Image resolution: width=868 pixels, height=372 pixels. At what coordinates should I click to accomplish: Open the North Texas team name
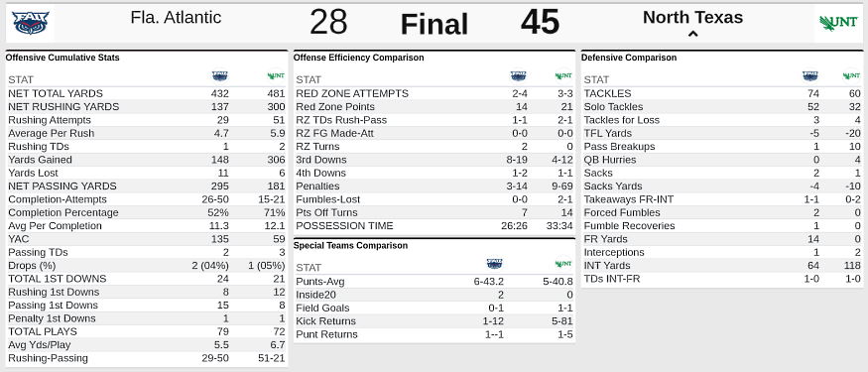click(x=692, y=17)
